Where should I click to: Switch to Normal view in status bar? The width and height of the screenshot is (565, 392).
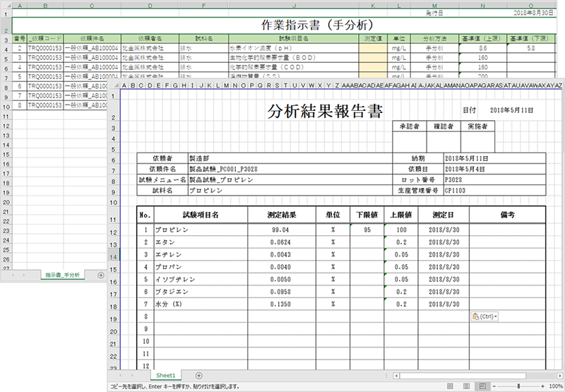click(x=450, y=386)
